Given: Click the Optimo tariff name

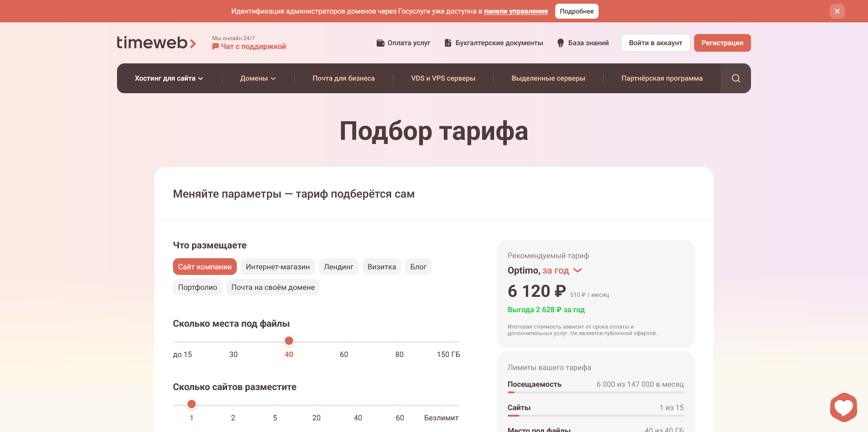Looking at the screenshot, I should (524, 270).
